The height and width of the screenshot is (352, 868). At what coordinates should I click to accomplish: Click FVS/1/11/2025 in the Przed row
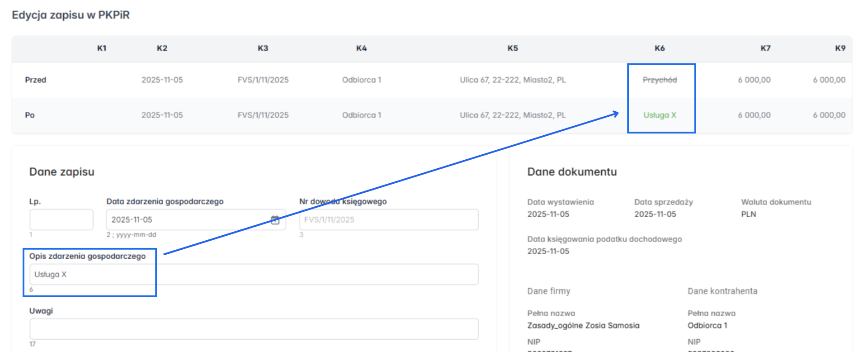(263, 80)
